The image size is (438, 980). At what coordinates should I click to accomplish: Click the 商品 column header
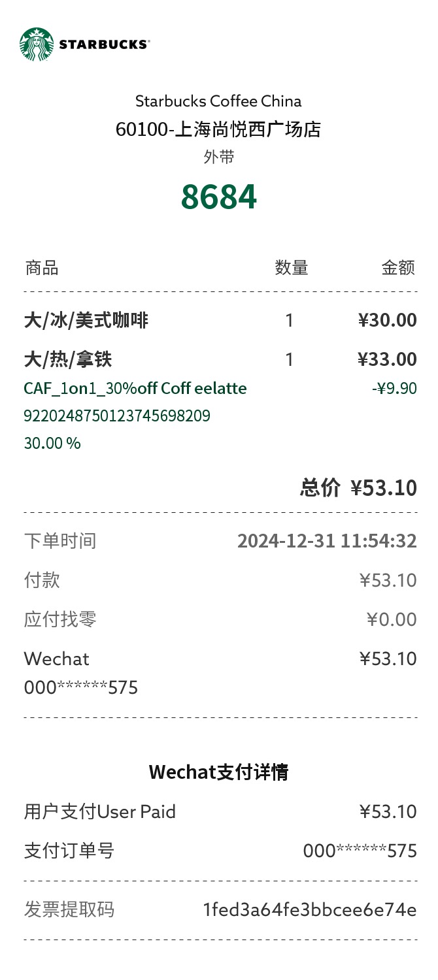(x=42, y=267)
